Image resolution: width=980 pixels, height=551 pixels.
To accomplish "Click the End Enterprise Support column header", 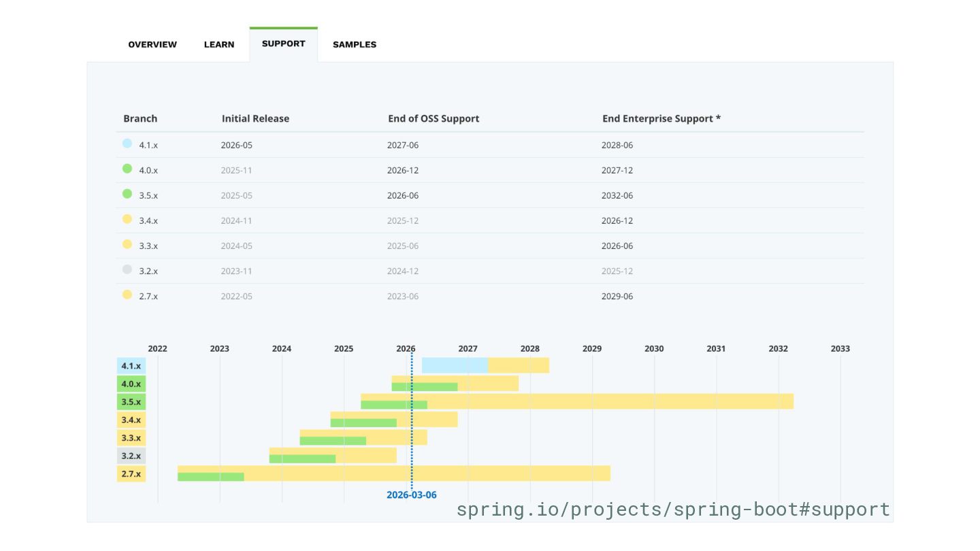I will tap(661, 119).
